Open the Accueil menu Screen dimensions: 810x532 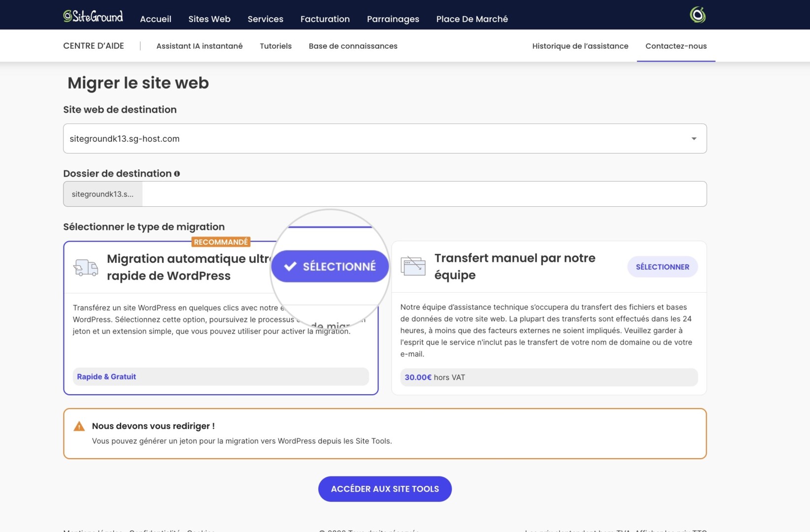pyautogui.click(x=156, y=19)
